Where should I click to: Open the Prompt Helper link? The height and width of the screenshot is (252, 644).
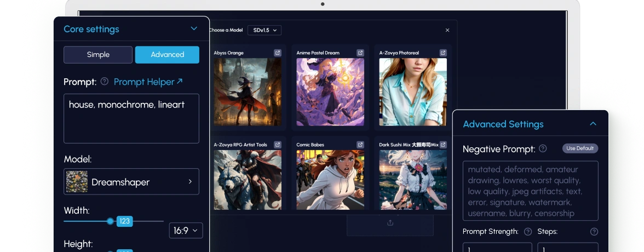(x=148, y=82)
